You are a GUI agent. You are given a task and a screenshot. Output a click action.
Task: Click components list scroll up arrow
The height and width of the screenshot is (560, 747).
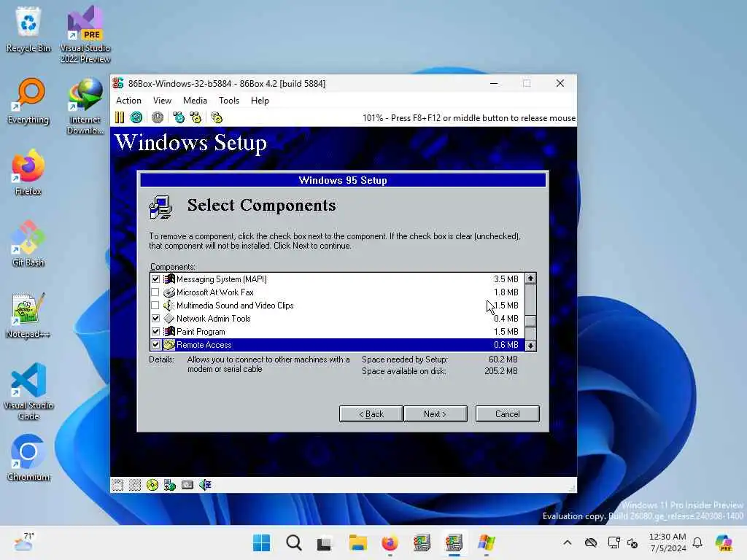tap(530, 279)
